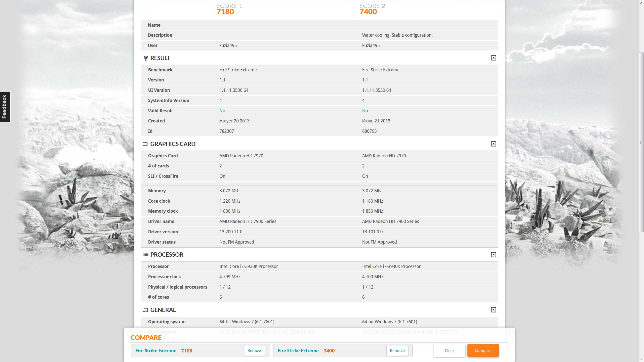The width and height of the screenshot is (644, 362).
Task: Collapse the RESULT section
Action: [493, 58]
